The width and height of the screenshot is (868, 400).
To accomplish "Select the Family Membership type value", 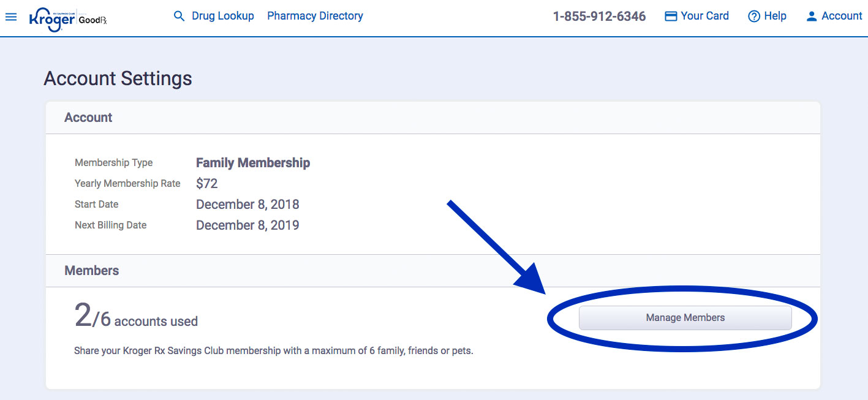I will pyautogui.click(x=253, y=163).
